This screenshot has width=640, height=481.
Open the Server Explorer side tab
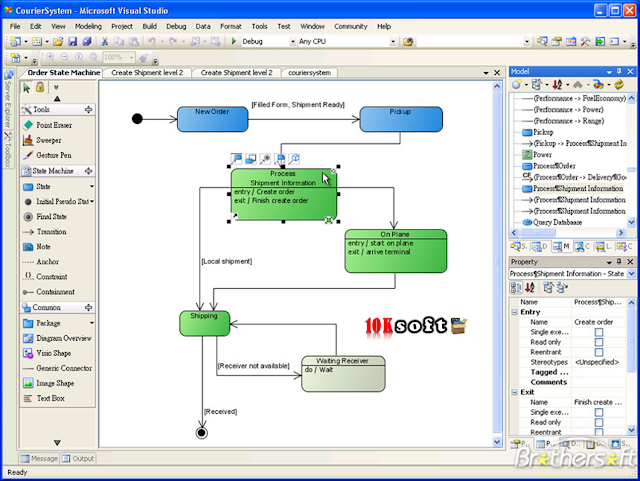8,100
